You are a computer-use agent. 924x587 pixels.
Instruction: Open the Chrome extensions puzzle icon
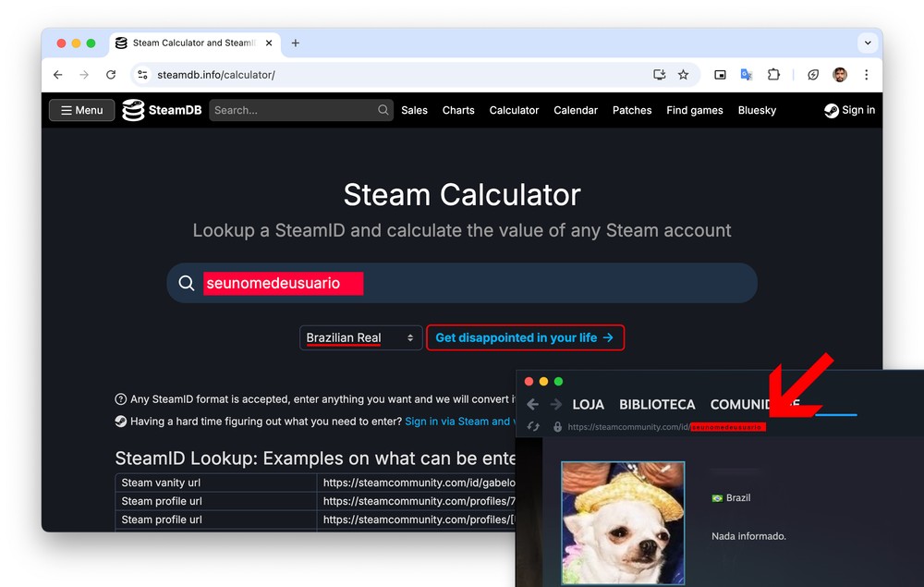[x=773, y=75]
